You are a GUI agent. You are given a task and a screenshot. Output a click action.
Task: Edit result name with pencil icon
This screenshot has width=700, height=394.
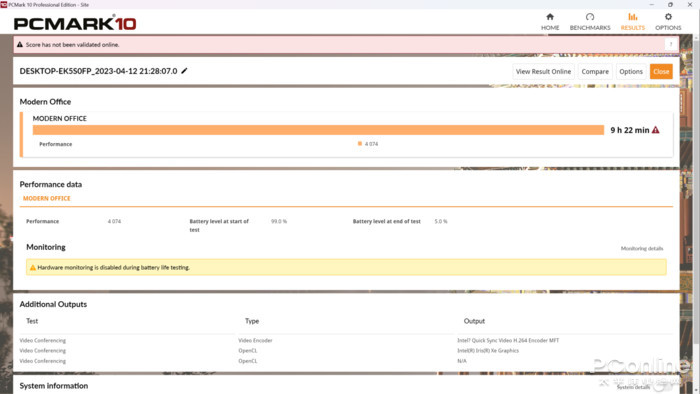tap(184, 71)
